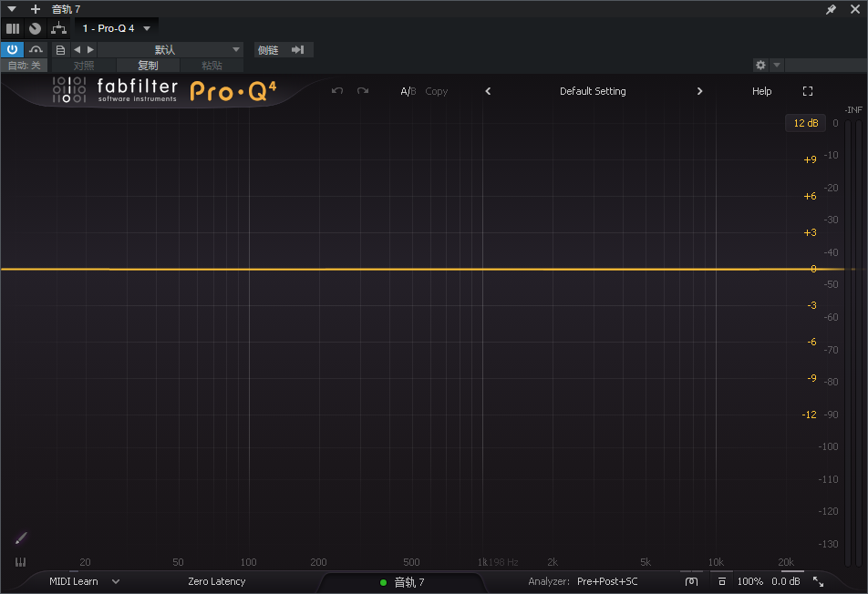The image size is (868, 594).
Task: Show the piano keyboard display
Action: 20,562
